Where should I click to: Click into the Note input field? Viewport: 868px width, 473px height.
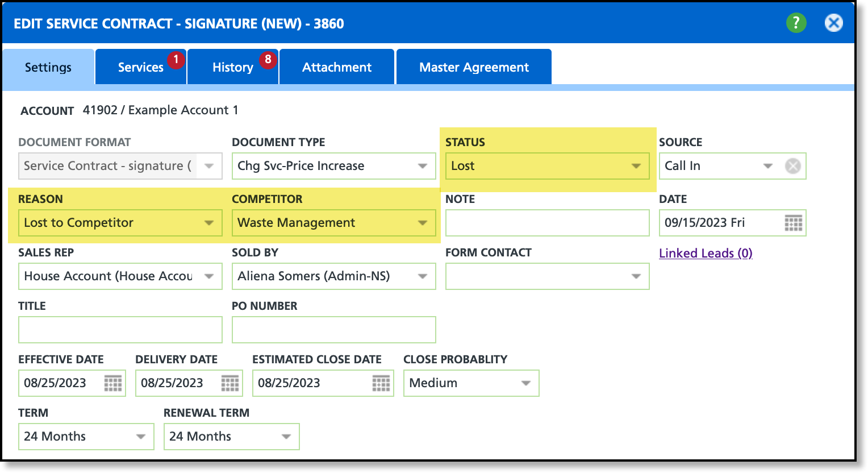[548, 223]
